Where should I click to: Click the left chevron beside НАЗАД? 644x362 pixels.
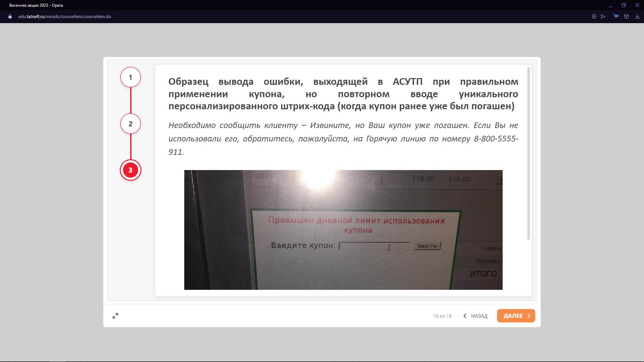pos(465,316)
